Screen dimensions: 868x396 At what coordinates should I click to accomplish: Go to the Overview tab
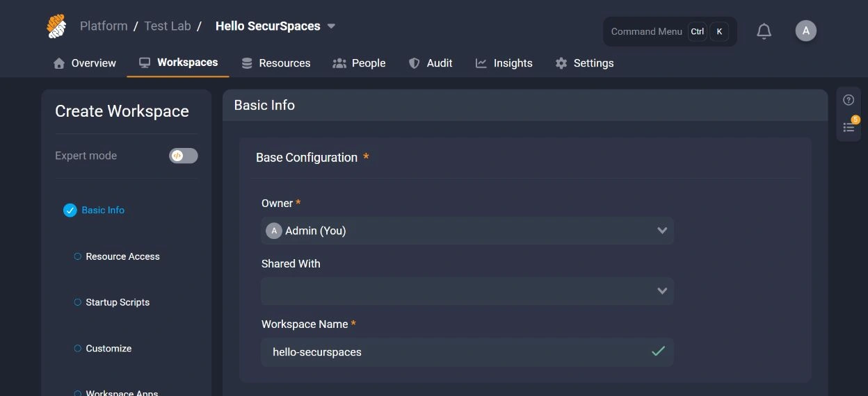[85, 63]
